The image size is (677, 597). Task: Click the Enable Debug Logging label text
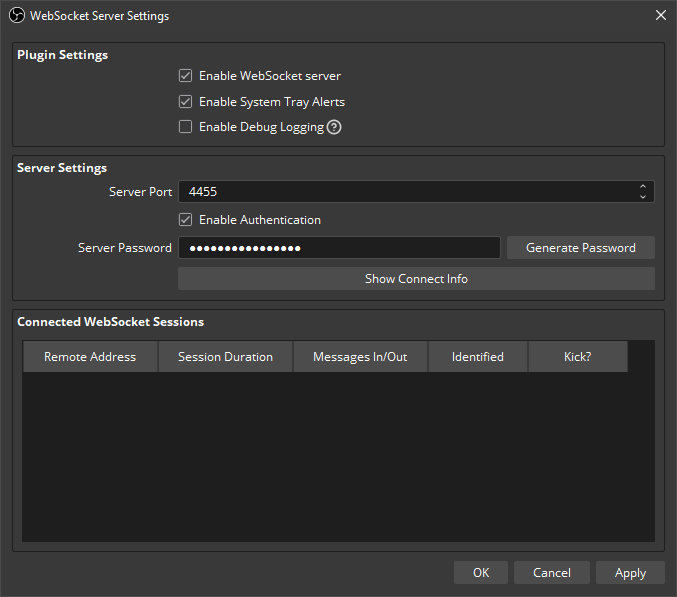[x=261, y=127]
